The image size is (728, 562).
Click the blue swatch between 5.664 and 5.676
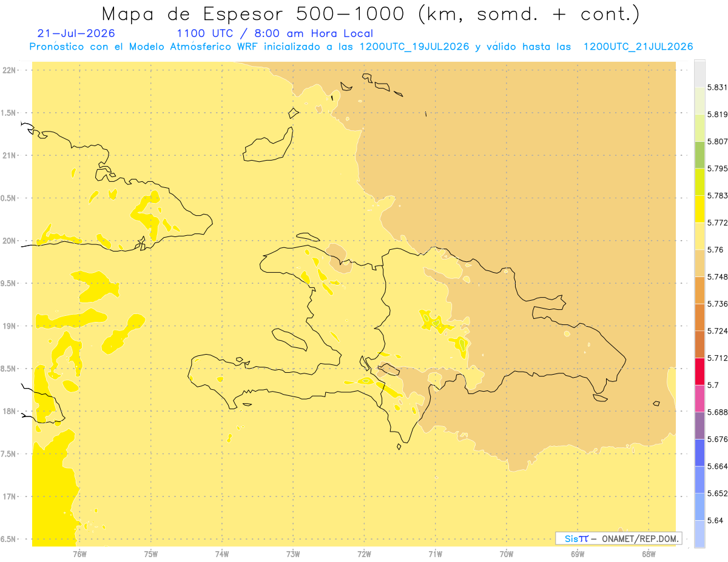click(699, 453)
